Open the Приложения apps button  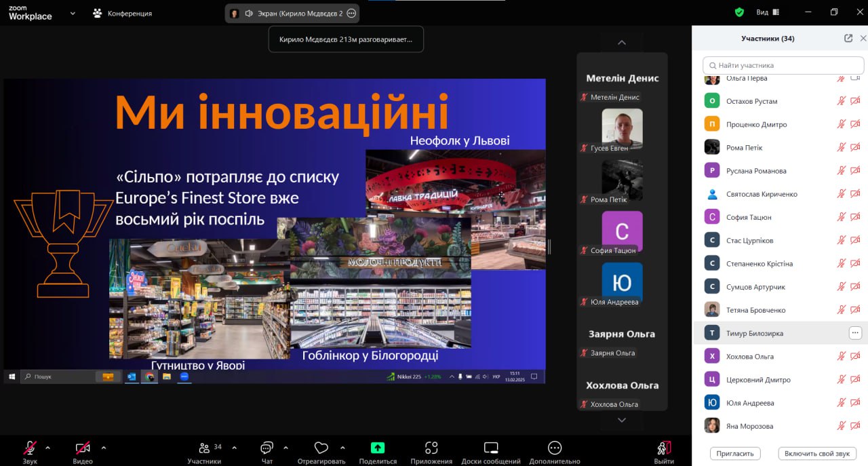[431, 452]
